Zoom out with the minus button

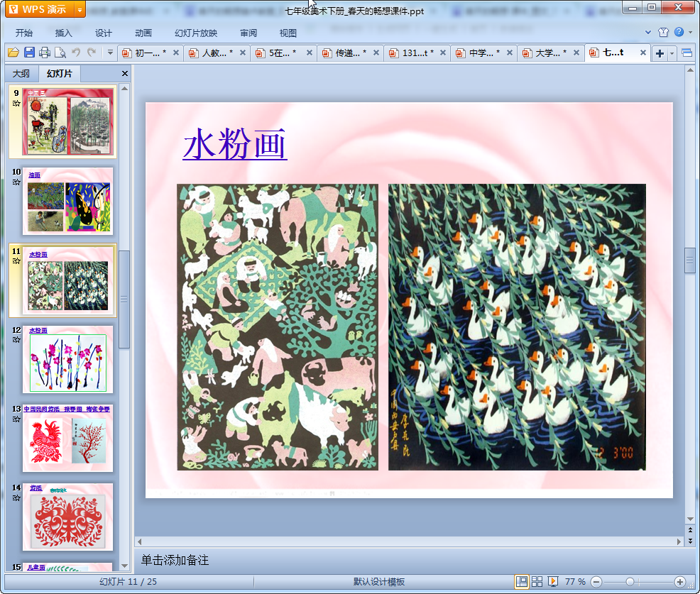coord(596,582)
